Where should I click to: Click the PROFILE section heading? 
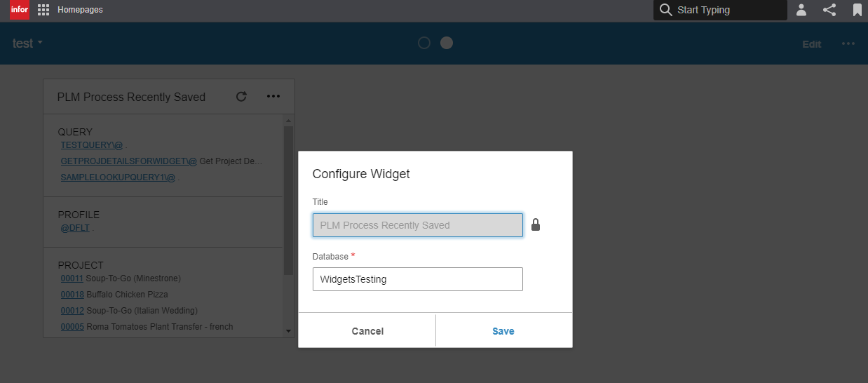[x=79, y=215]
